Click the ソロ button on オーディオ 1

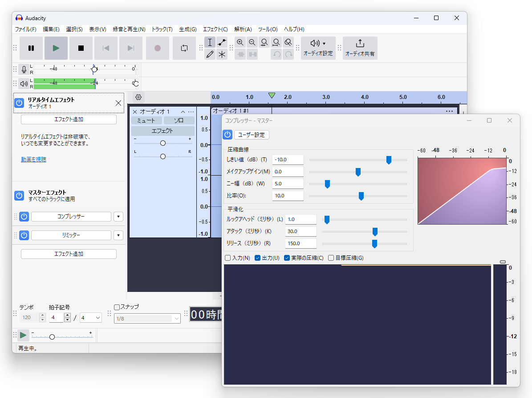(179, 120)
